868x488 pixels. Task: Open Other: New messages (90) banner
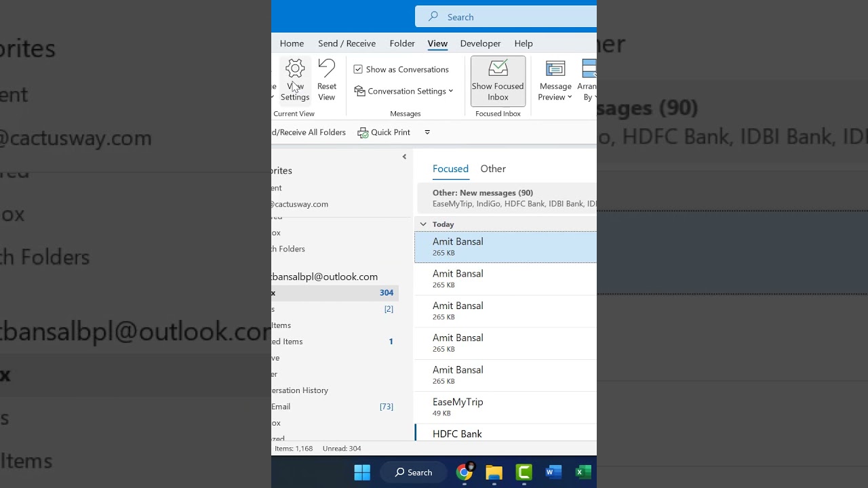coord(507,198)
